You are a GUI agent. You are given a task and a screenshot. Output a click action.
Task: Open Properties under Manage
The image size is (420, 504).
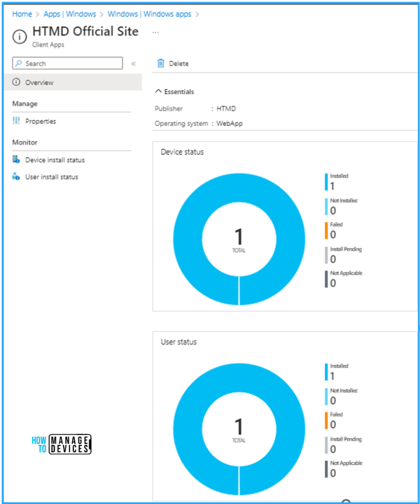(41, 121)
